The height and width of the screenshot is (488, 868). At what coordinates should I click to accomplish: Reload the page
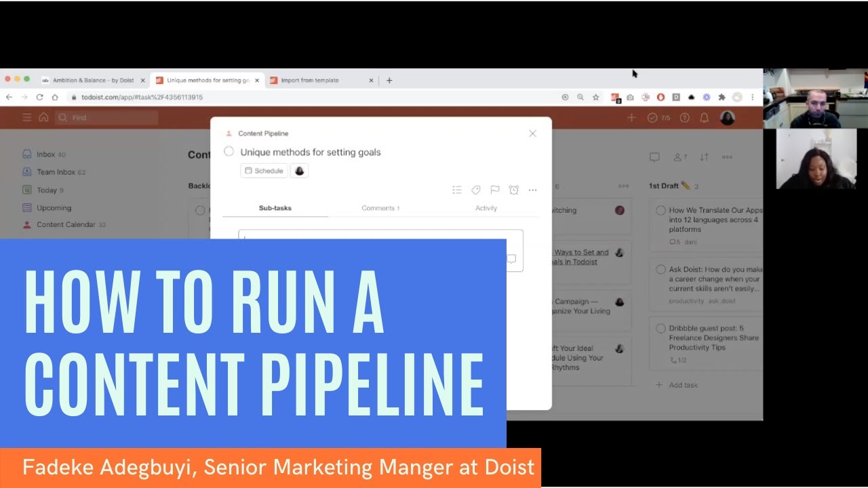39,97
